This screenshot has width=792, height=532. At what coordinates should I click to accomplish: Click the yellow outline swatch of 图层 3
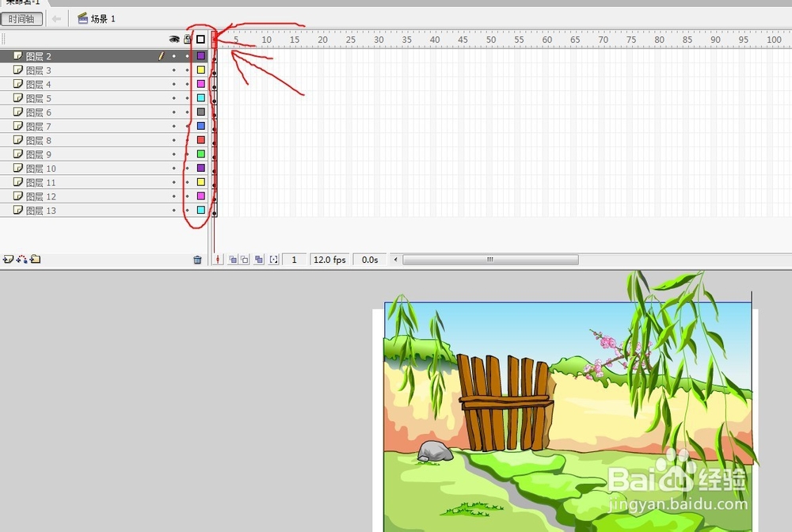click(201, 70)
